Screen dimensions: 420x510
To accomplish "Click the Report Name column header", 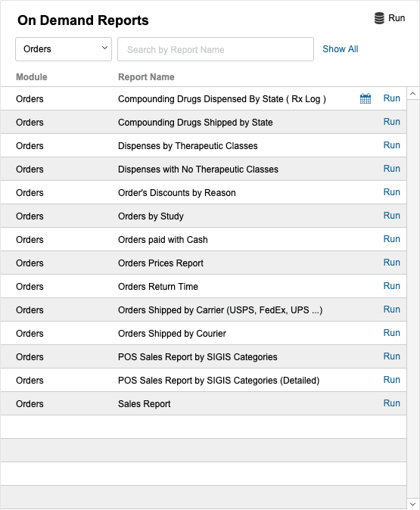I will pyautogui.click(x=146, y=77).
